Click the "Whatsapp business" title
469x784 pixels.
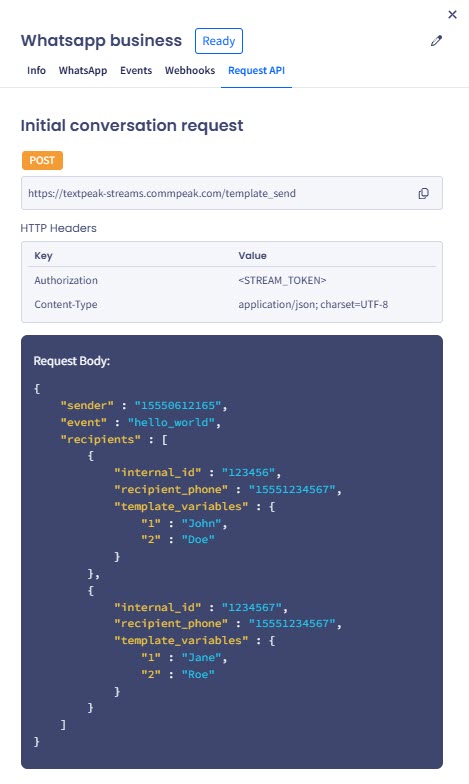(102, 40)
